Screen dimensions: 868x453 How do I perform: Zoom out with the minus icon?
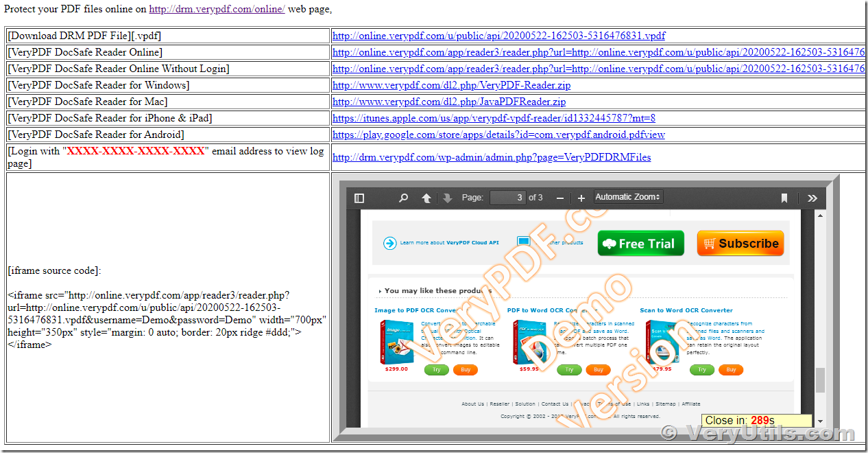point(559,198)
